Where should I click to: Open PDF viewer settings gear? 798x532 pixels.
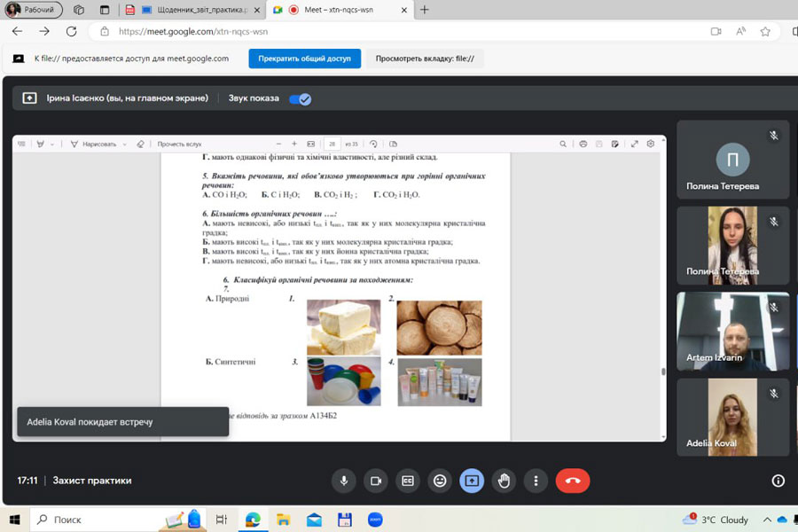tap(651, 144)
